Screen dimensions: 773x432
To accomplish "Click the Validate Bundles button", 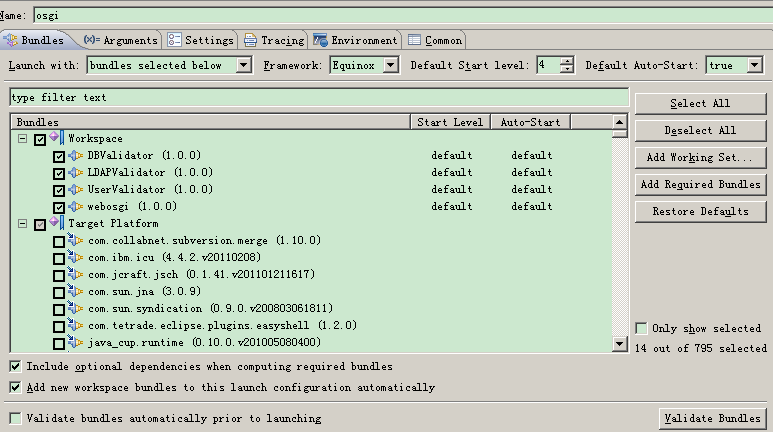I will click(712, 419).
